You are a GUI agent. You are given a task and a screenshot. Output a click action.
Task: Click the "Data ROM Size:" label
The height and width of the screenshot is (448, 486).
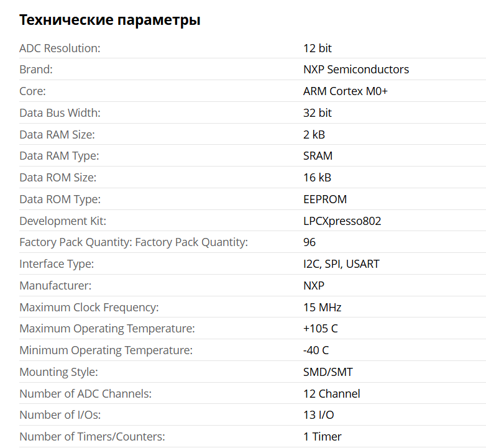coord(58,178)
